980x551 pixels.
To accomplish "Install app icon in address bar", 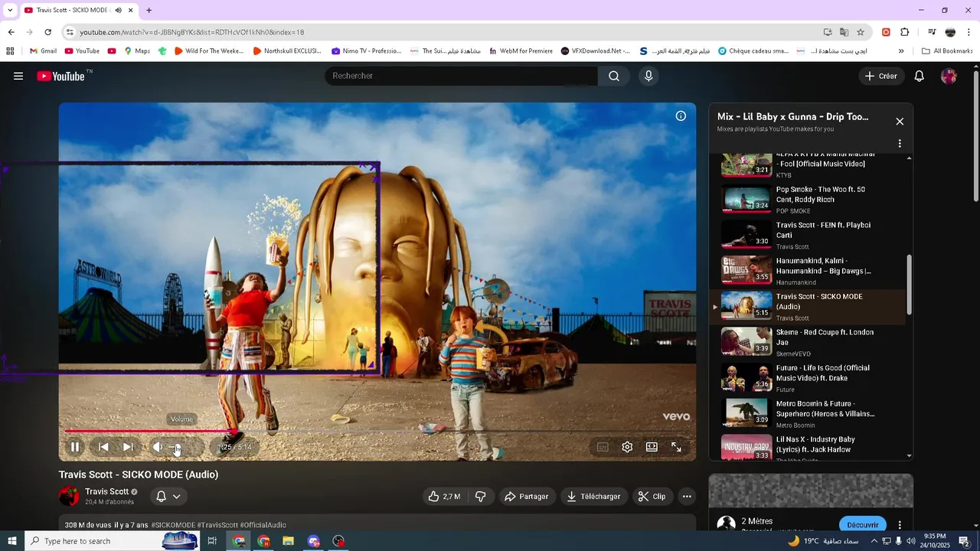I will click(828, 32).
